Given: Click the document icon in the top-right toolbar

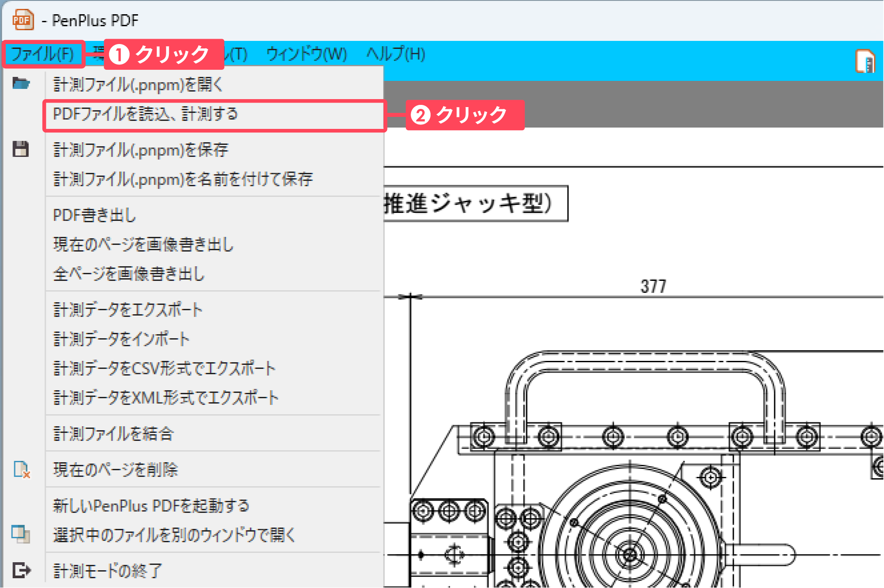Looking at the screenshot, I should (x=865, y=61).
